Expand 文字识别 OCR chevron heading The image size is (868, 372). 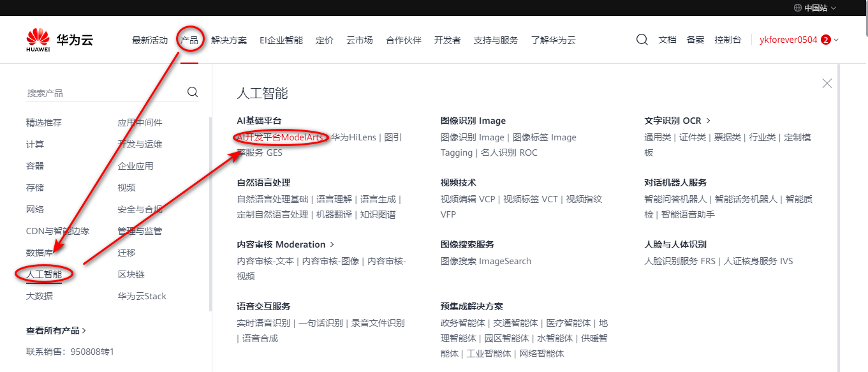click(x=677, y=121)
